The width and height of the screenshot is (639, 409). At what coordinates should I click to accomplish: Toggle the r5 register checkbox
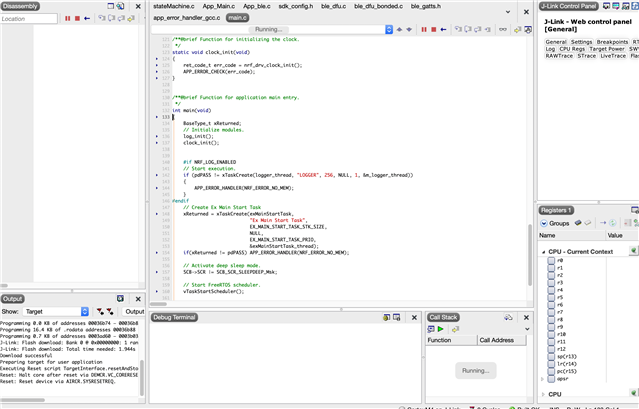[551, 297]
